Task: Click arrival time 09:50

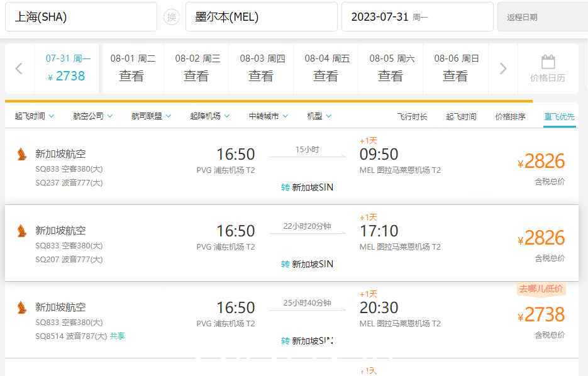Action: point(379,155)
